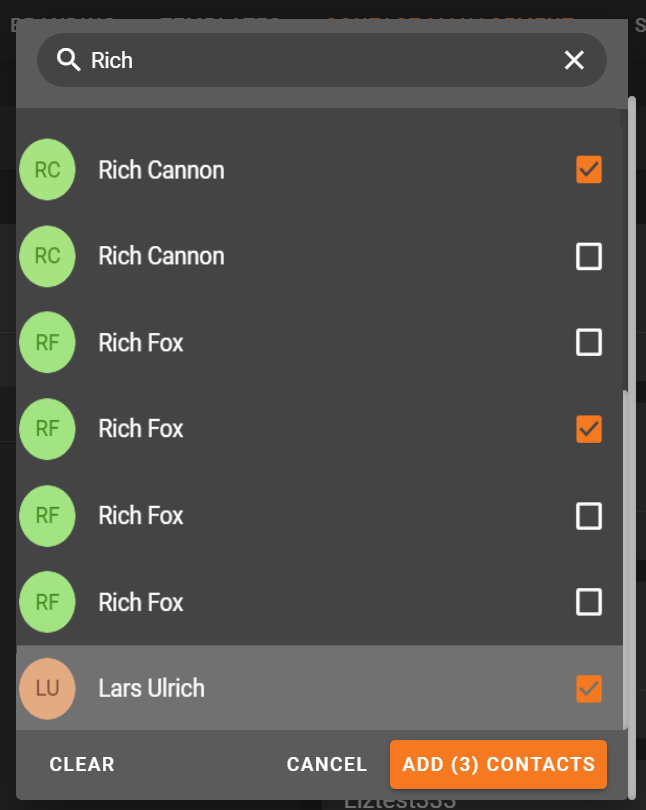
Task: Check the unselected Rich Cannon checkbox
Action: click(x=589, y=257)
